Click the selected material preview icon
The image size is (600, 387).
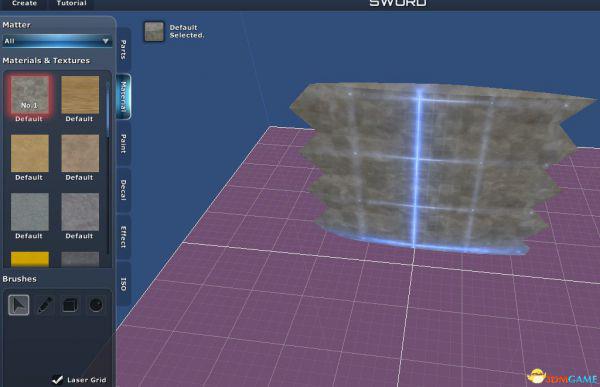coord(154,31)
